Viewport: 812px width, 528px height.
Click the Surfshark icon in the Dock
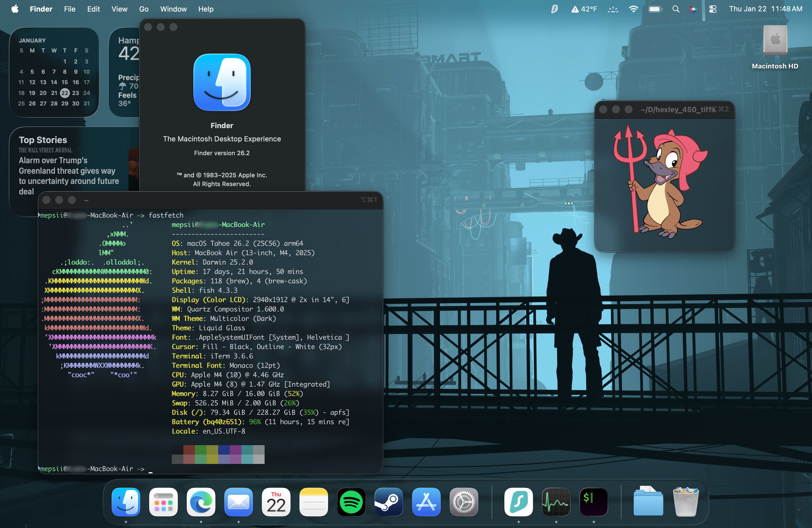point(518,502)
